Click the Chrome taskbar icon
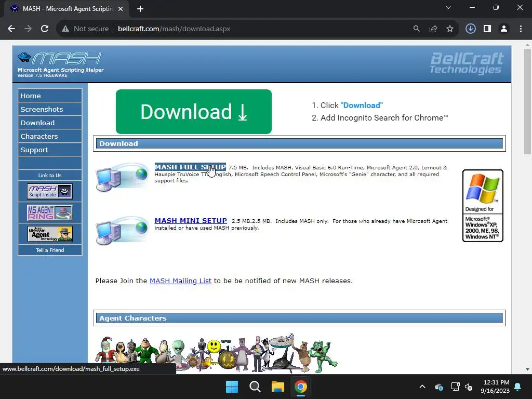Image resolution: width=532 pixels, height=399 pixels. click(x=301, y=387)
